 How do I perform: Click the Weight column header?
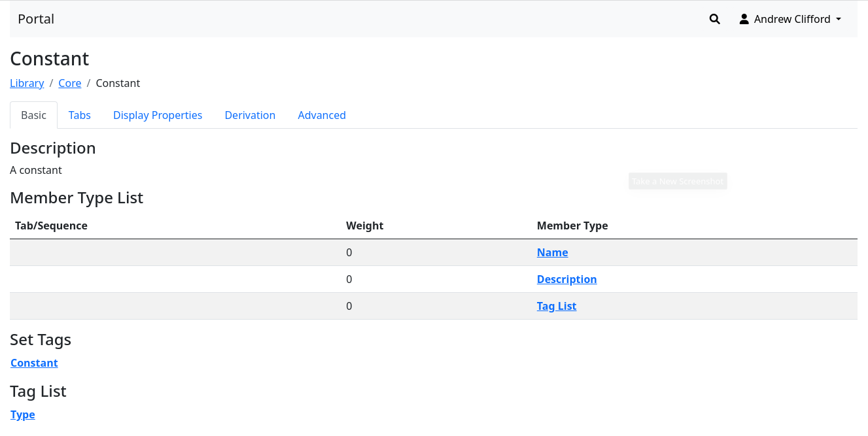[364, 226]
